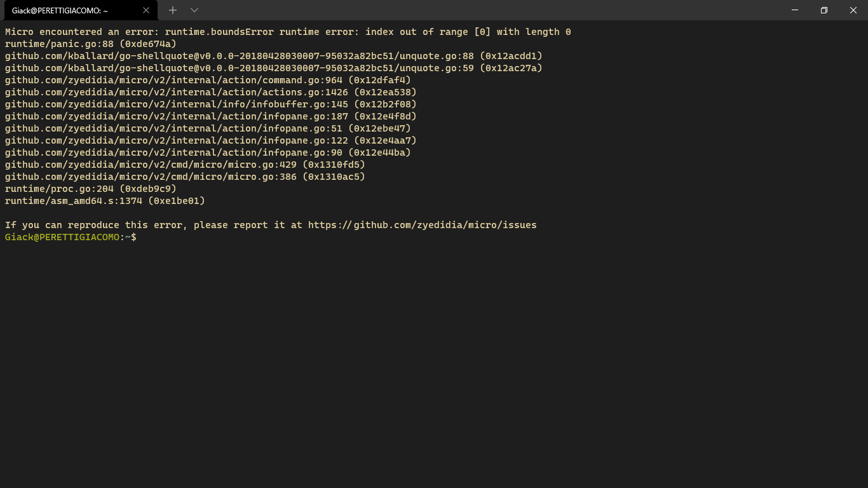Click the unquote.go:88 stack entry
868x488 pixels.
[273, 56]
